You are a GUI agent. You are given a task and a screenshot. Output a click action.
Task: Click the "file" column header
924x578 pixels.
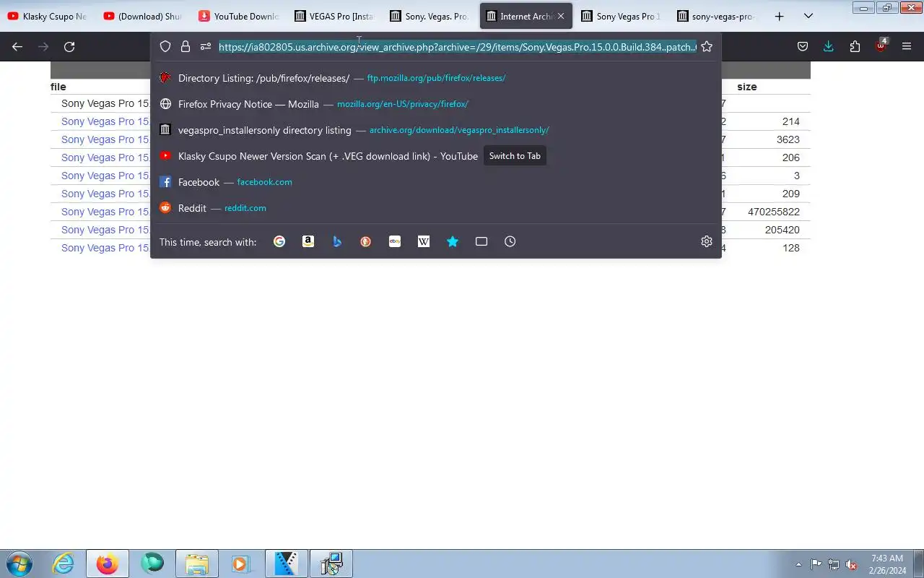pos(58,87)
